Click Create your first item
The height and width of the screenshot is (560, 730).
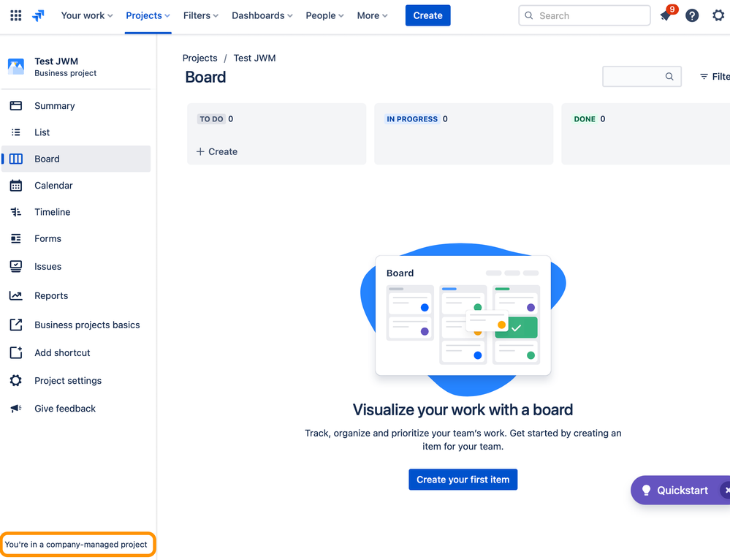point(463,480)
